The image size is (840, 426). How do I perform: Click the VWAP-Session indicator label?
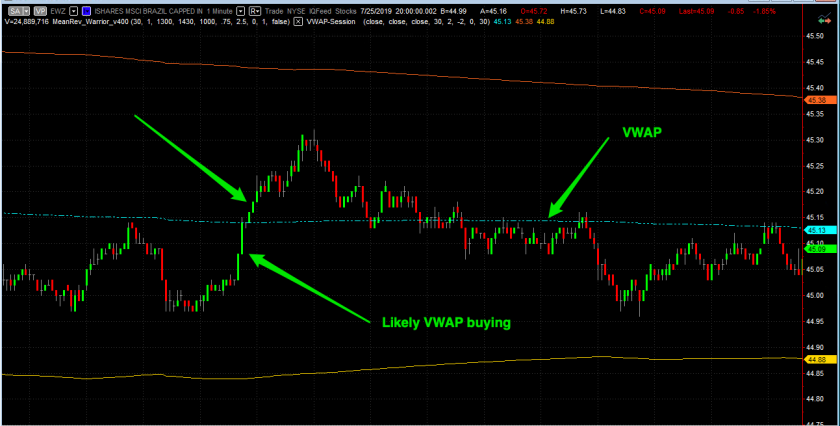click(331, 22)
